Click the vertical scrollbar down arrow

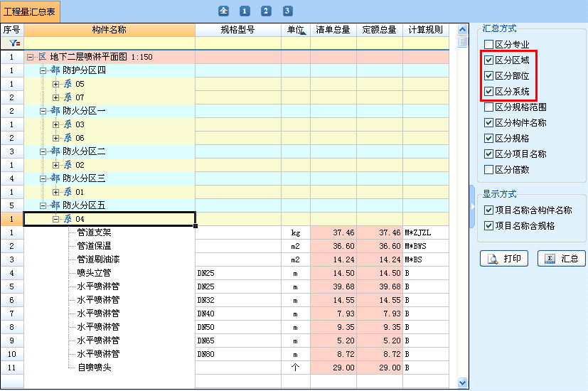[463, 382]
